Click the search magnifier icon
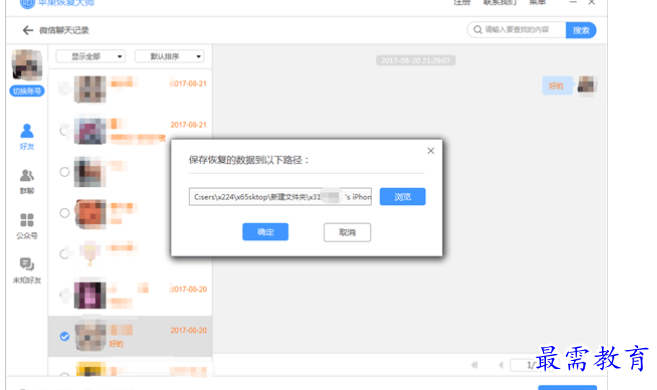Screen dimensions: 657x390 (478, 30)
